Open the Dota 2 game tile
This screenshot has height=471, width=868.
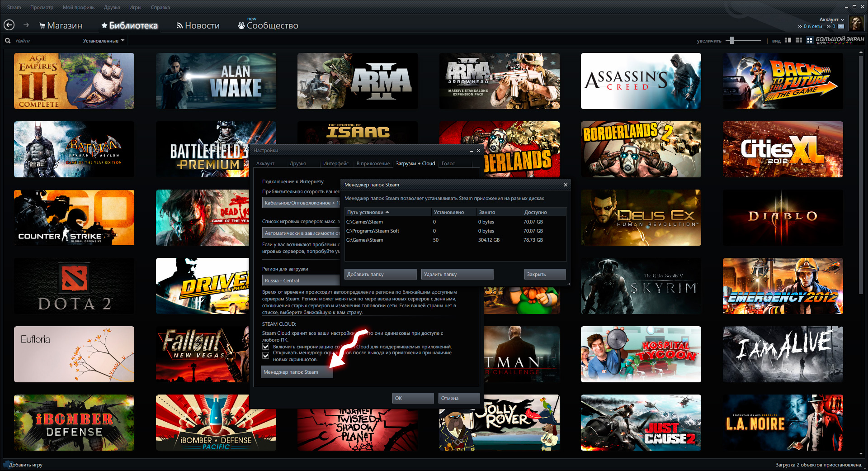(x=74, y=286)
